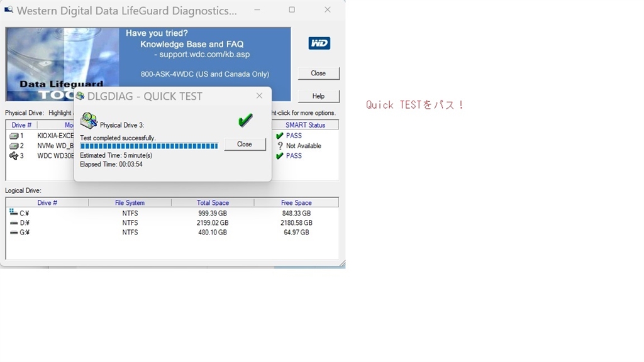Viewport: 644px width, 362px height.
Task: Click the D: logical drive icon
Action: click(14, 223)
